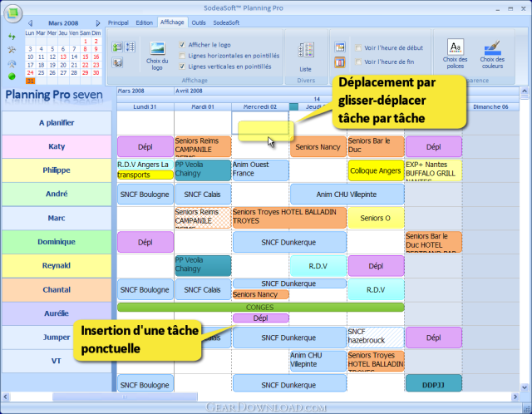Switch to the Principal tab
532x414 pixels.
coord(118,22)
